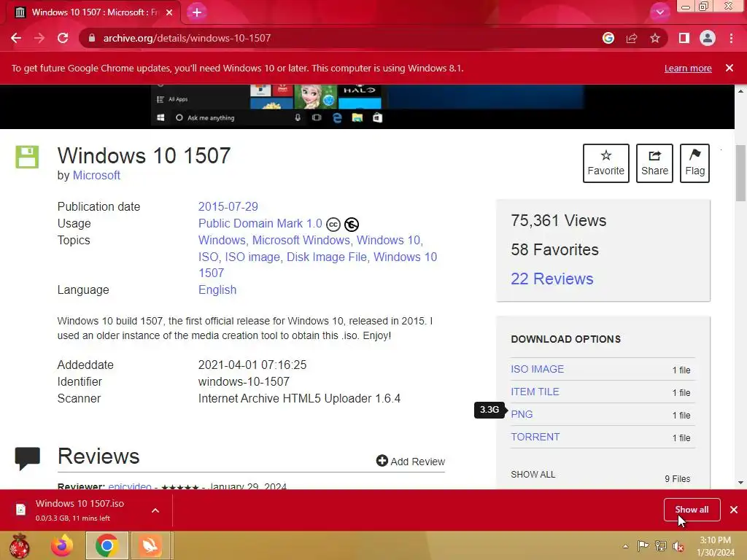Image resolution: width=747 pixels, height=560 pixels.
Task: Click the no-copyright public domain icon
Action: click(352, 225)
